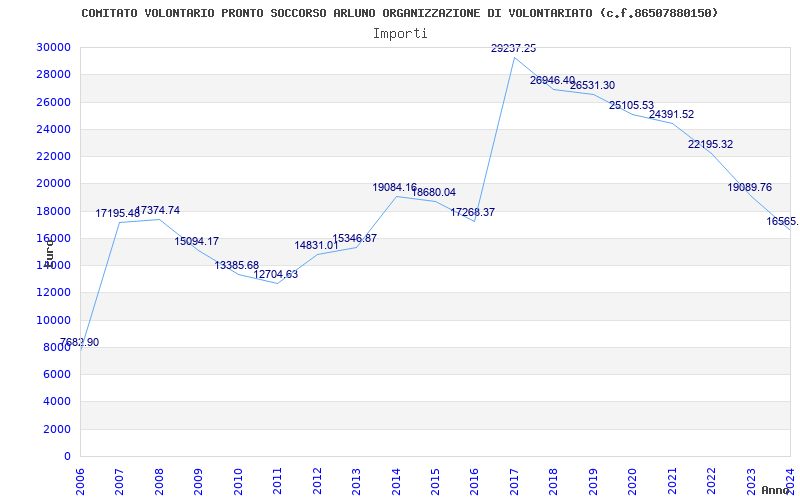Viewport: 800px width, 500px height.
Task: Click the data label 17374.74
Action: coord(158,210)
